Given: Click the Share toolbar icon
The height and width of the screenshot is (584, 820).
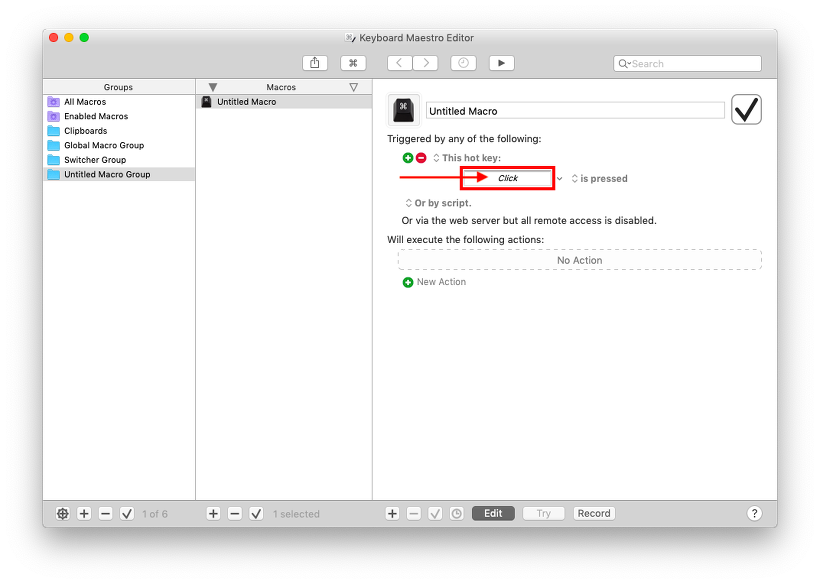Looking at the screenshot, I should [315, 63].
